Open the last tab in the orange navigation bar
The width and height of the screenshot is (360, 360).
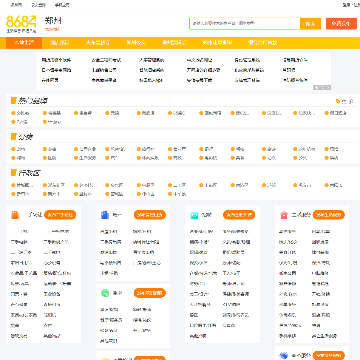pos(262,43)
